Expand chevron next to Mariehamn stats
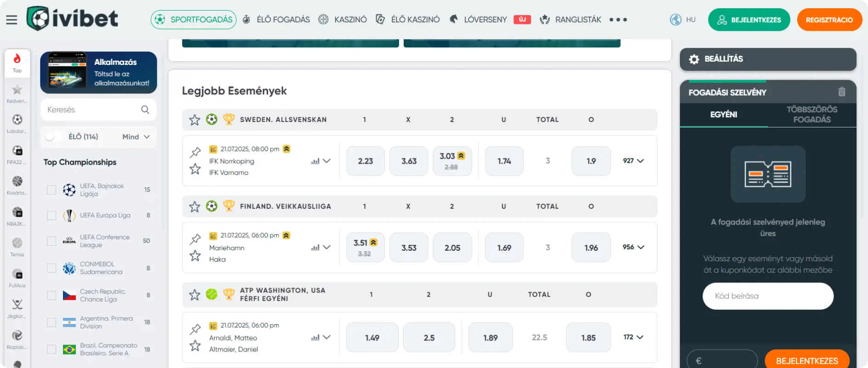Image resolution: width=868 pixels, height=368 pixels. [x=326, y=247]
